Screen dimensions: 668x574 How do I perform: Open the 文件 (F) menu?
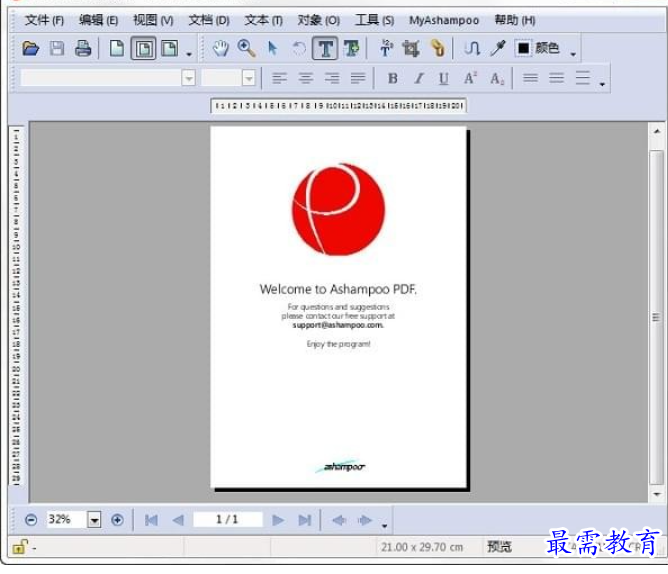click(x=44, y=20)
